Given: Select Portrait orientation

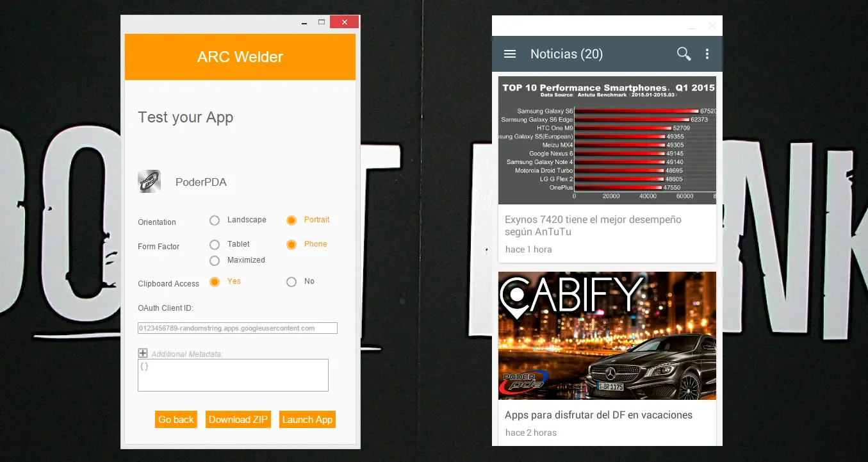Looking at the screenshot, I should click(x=291, y=220).
